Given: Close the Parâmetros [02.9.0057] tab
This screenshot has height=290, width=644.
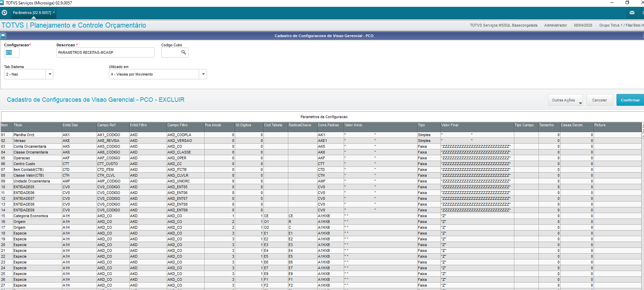Looking at the screenshot, I should point(54,12).
